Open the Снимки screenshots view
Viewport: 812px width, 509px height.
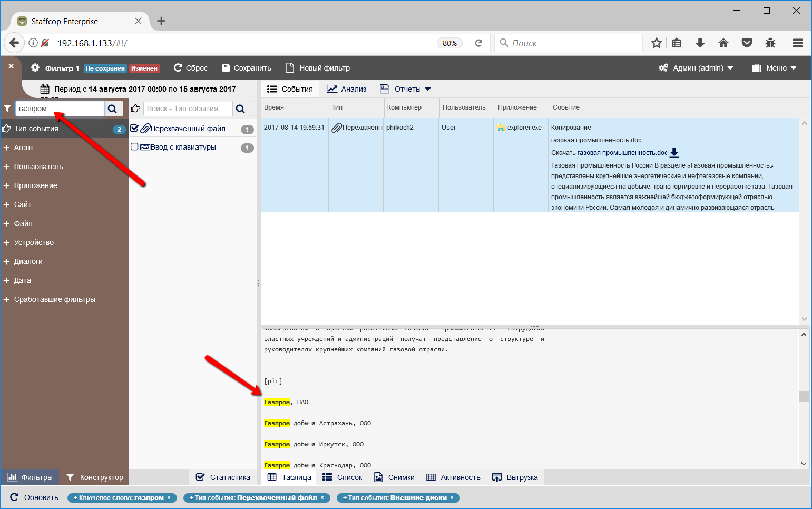pos(394,477)
